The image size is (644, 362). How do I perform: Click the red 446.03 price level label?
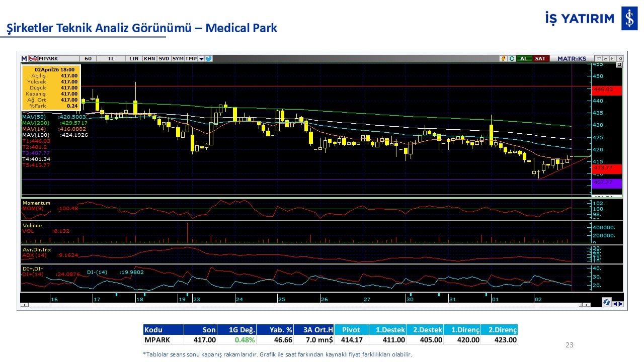[x=607, y=89]
